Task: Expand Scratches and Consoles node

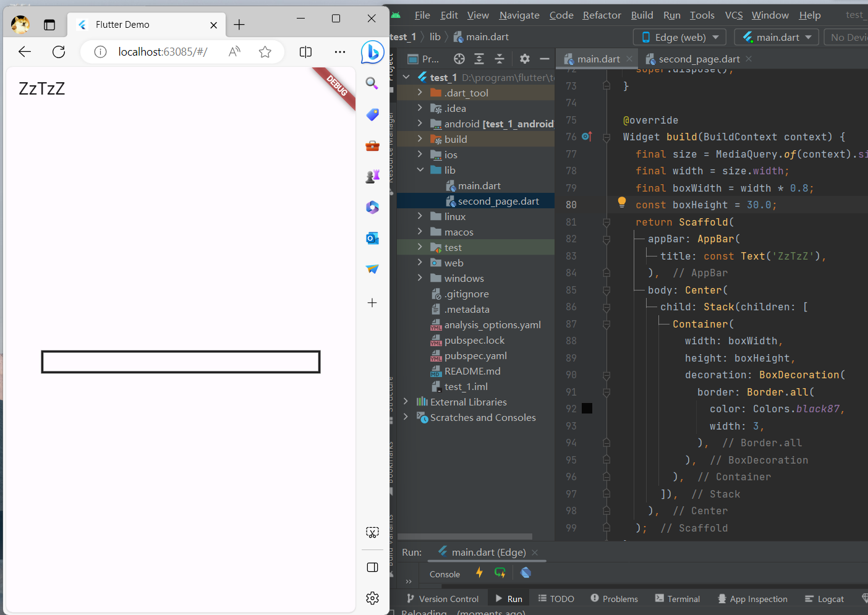Action: 406,417
